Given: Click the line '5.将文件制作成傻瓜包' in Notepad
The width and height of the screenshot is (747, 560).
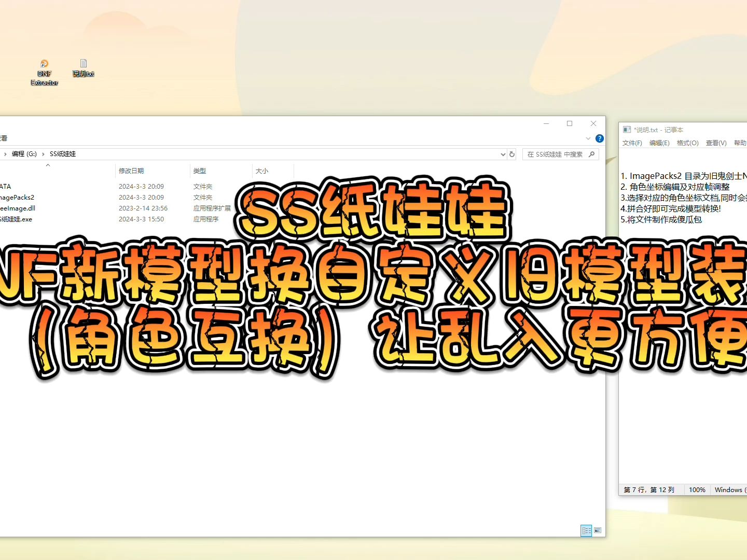Looking at the screenshot, I should tap(661, 219).
